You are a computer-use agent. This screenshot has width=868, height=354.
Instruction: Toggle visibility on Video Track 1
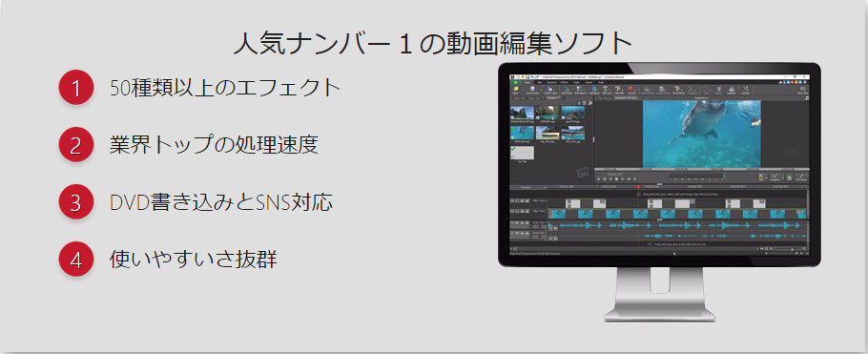[517, 211]
